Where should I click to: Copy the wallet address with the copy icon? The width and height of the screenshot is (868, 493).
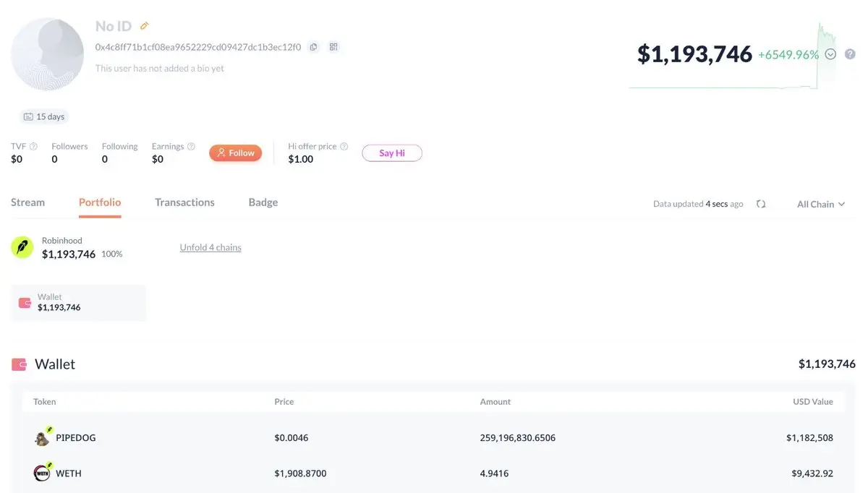click(313, 47)
